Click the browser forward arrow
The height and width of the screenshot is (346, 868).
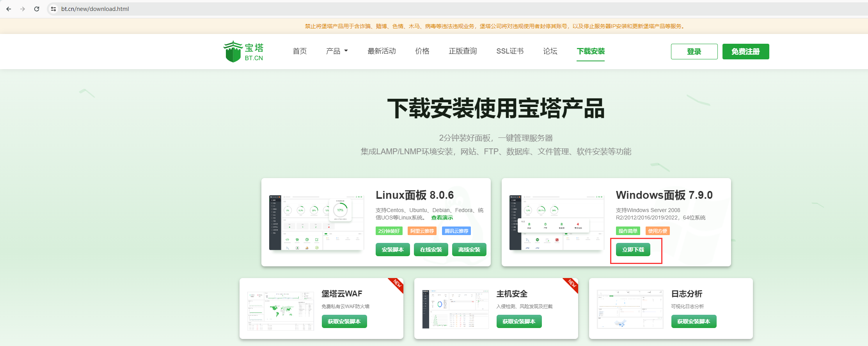point(23,9)
